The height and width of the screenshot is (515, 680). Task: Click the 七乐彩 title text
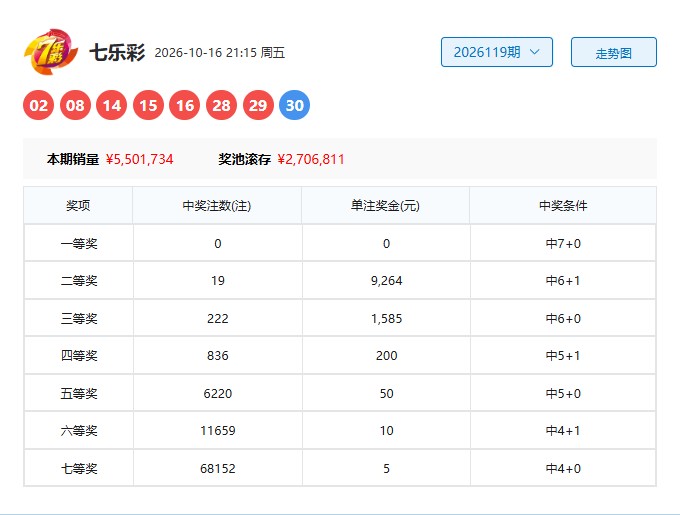(117, 52)
